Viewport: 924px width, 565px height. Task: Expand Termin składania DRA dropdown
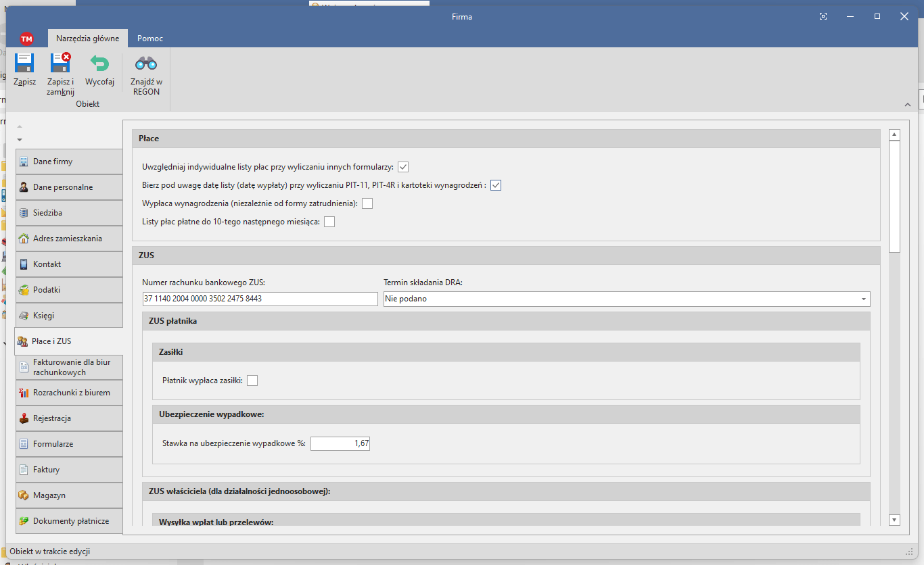point(864,299)
